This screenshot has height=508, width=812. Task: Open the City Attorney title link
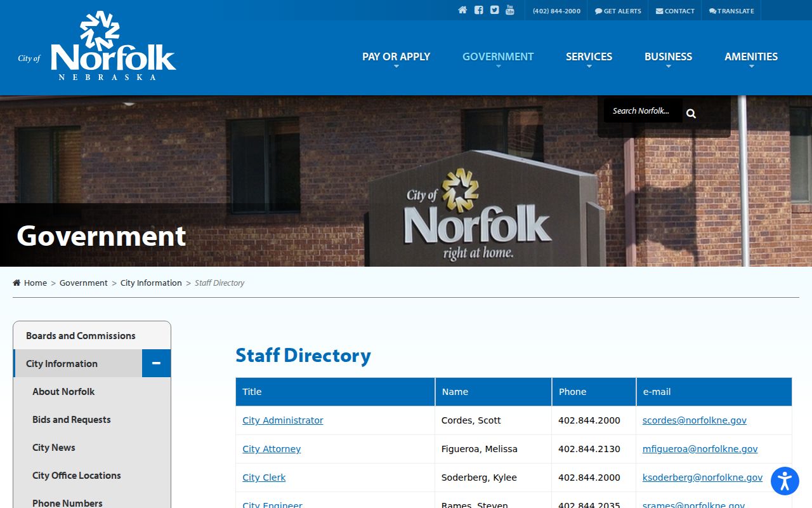(272, 449)
